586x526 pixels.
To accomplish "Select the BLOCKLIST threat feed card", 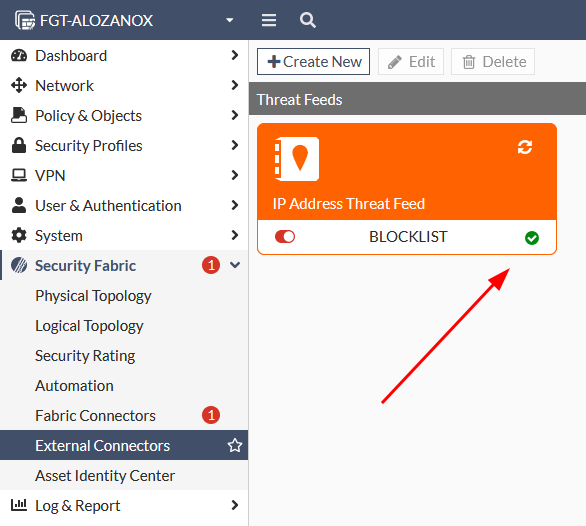I will (407, 189).
